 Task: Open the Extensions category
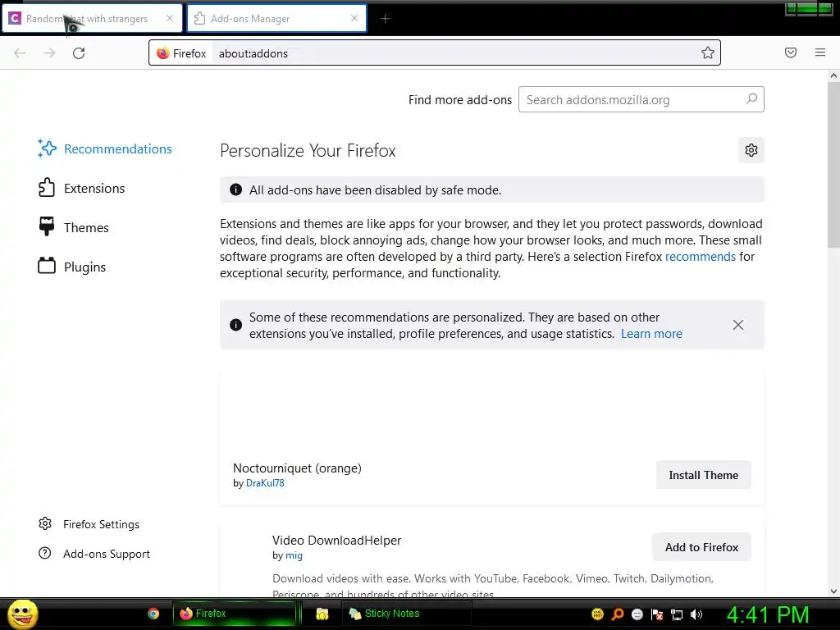(x=81, y=189)
